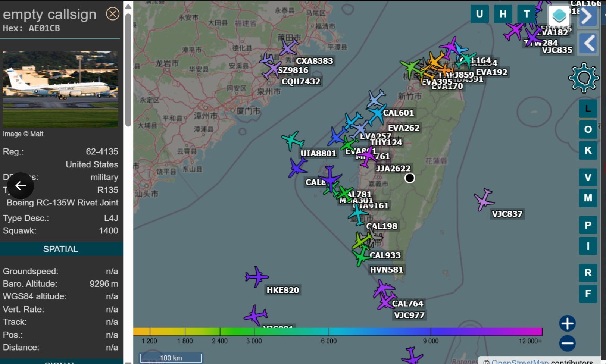Open the RC-135W aircraft photo thumbnail

pyautogui.click(x=60, y=90)
